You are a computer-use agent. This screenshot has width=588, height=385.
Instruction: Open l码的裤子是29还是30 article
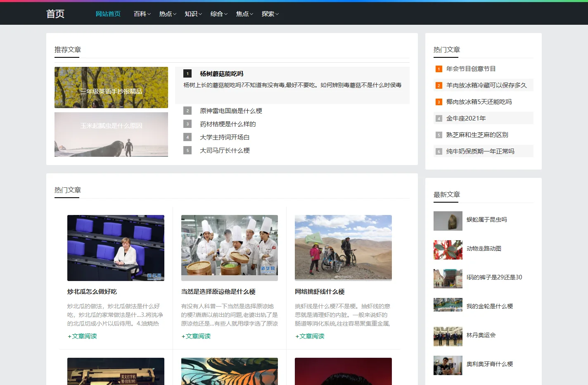[494, 277]
